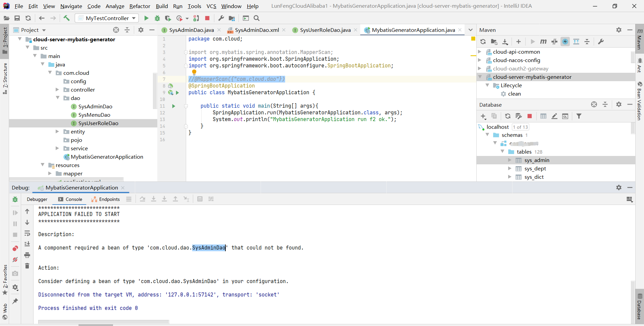Execute Maven goal 'm' icon
The width and height of the screenshot is (644, 326).
(x=543, y=42)
